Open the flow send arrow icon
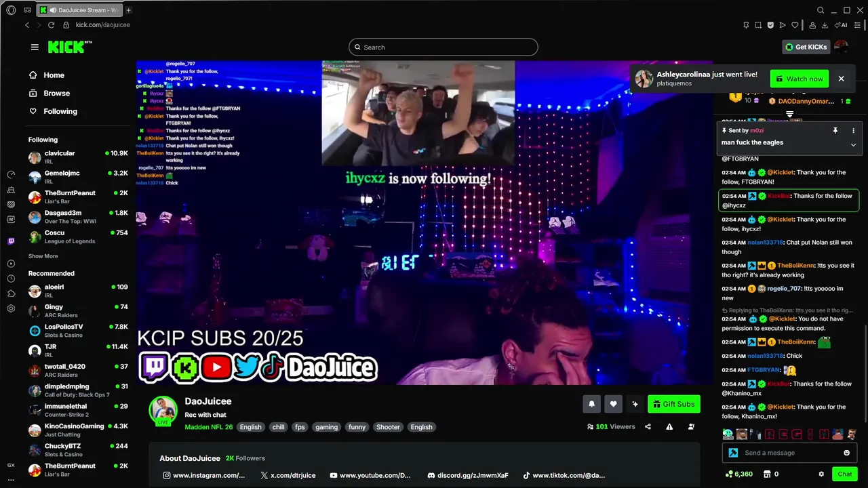This screenshot has width=868, height=488. 783,25
